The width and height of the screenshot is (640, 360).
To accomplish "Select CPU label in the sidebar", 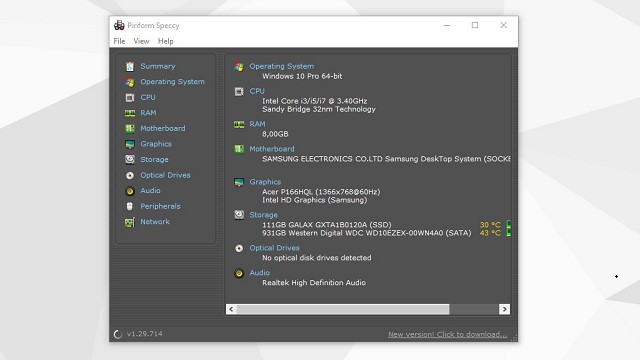I will tap(148, 97).
